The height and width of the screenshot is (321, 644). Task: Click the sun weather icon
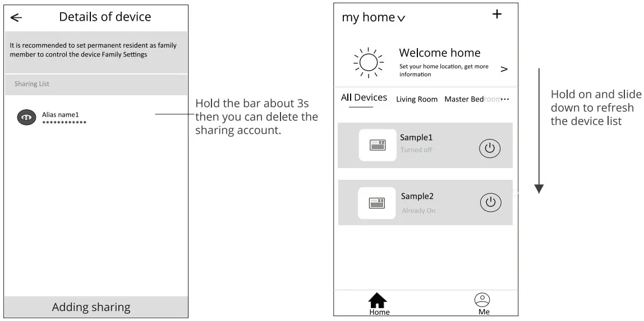point(368,63)
